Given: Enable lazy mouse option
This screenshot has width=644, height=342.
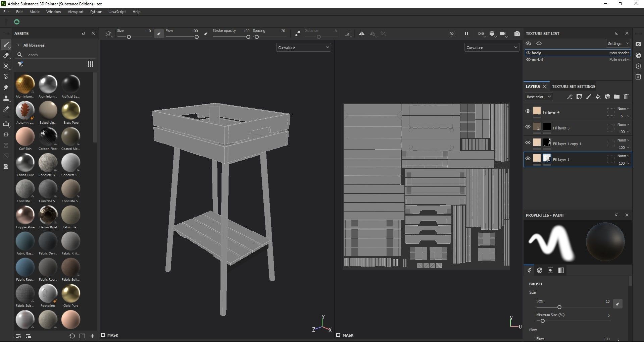Looking at the screenshot, I should [297, 34].
